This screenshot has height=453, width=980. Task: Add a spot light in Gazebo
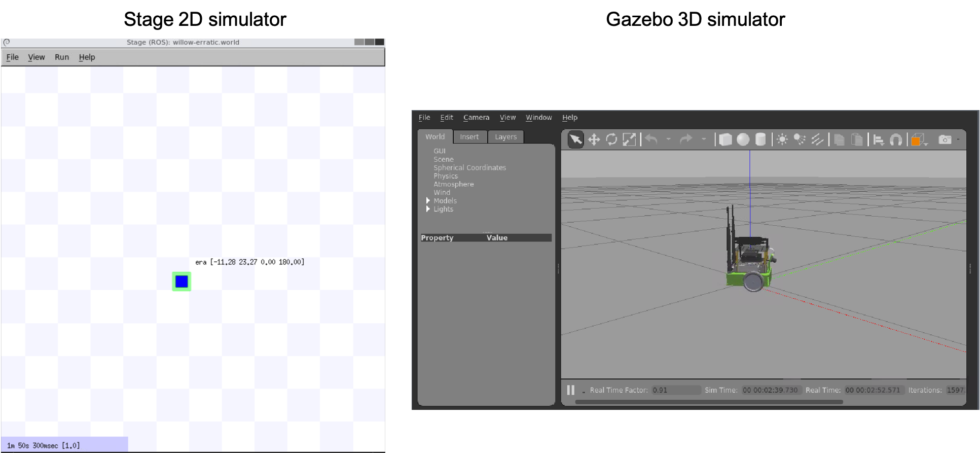pyautogui.click(x=800, y=140)
